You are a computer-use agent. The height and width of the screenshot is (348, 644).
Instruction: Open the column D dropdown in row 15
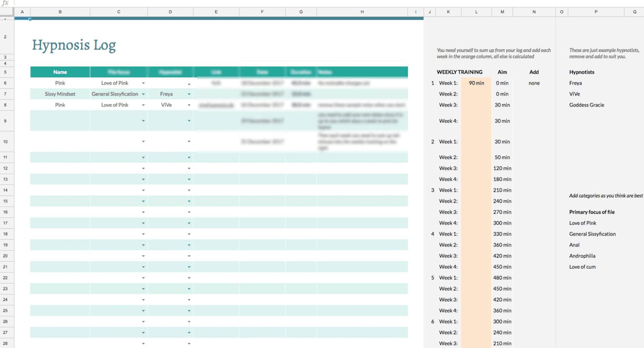pos(189,201)
